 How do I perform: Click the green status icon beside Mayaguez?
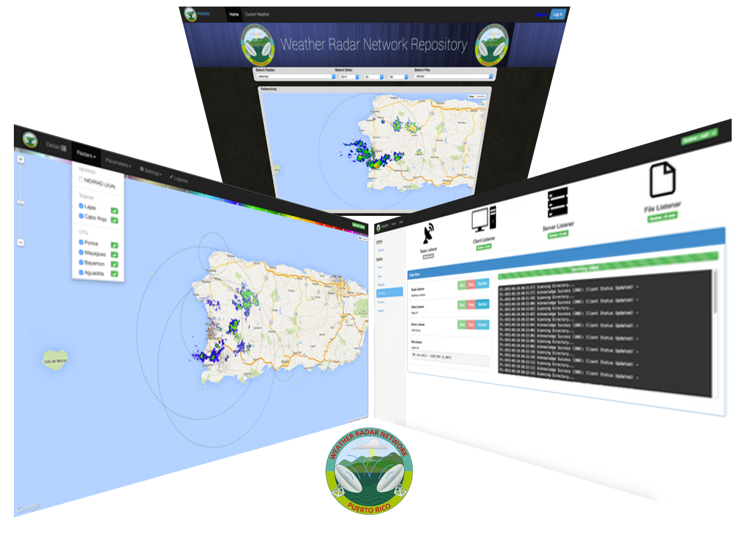(x=115, y=254)
